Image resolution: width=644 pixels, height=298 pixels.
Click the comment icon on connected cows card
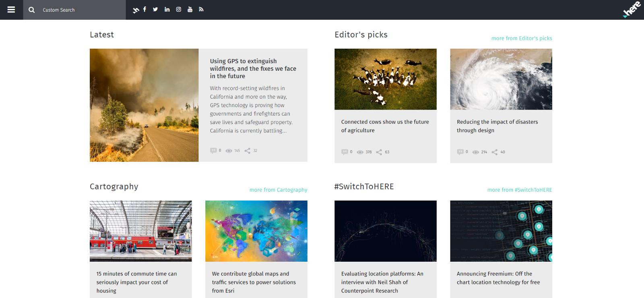tap(345, 152)
